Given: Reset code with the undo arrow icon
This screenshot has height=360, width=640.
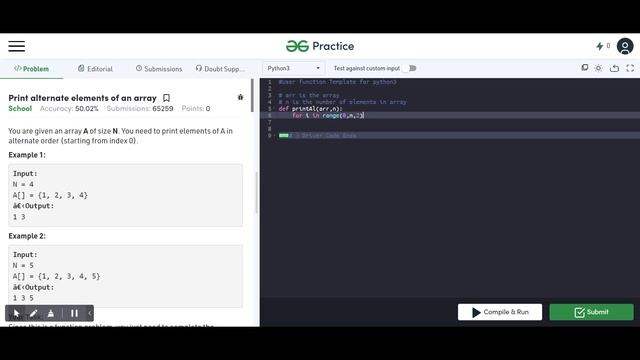Looking at the screenshot, I should (x=614, y=68).
